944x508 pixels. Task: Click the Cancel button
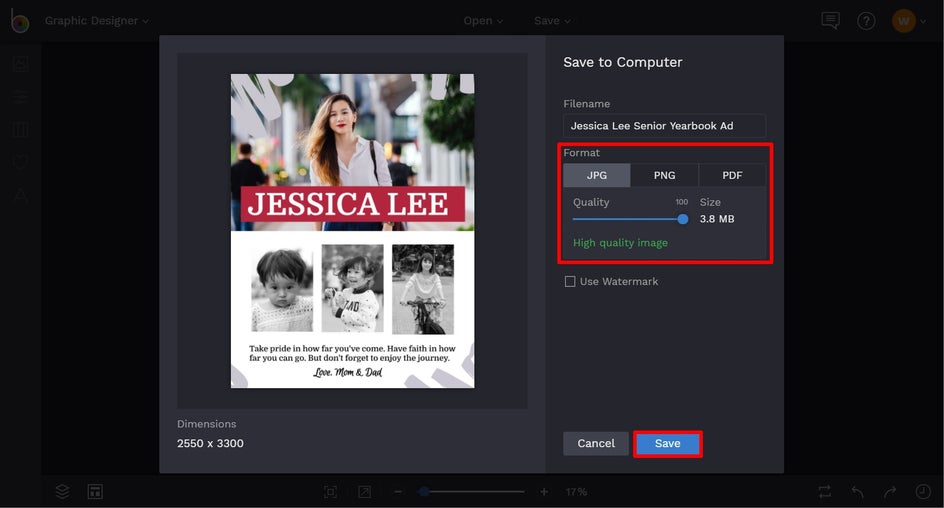[x=596, y=444]
